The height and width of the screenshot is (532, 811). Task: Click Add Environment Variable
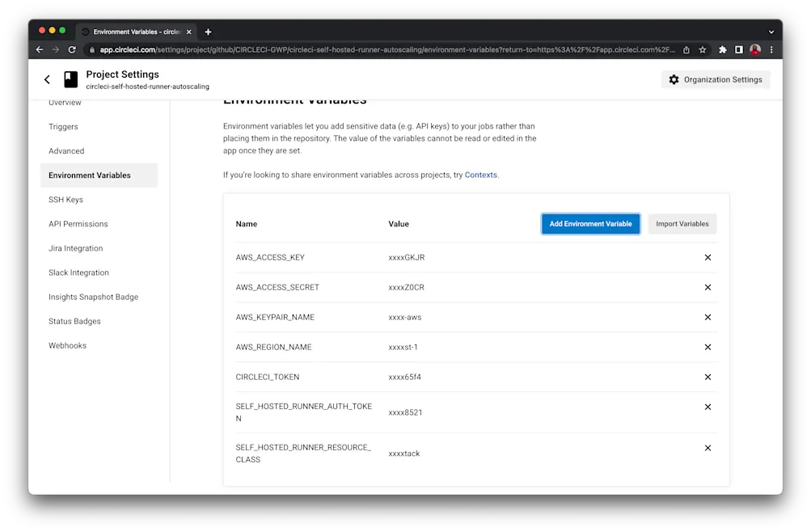pos(590,224)
